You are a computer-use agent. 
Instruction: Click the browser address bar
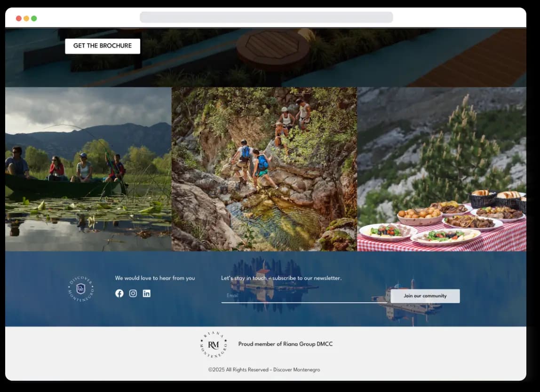pos(266,17)
